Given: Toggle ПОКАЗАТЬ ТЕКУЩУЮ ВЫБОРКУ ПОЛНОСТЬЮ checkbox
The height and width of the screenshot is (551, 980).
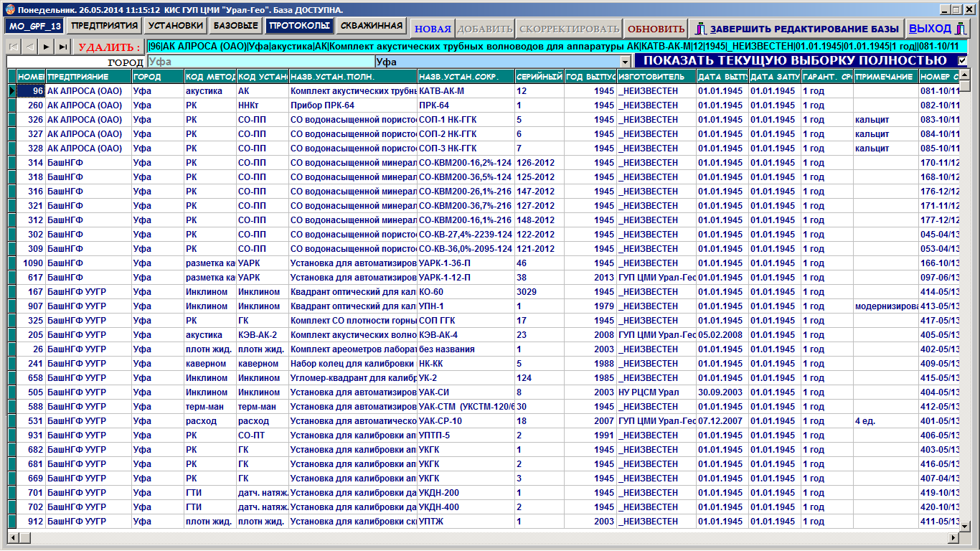Looking at the screenshot, I should [x=962, y=61].
